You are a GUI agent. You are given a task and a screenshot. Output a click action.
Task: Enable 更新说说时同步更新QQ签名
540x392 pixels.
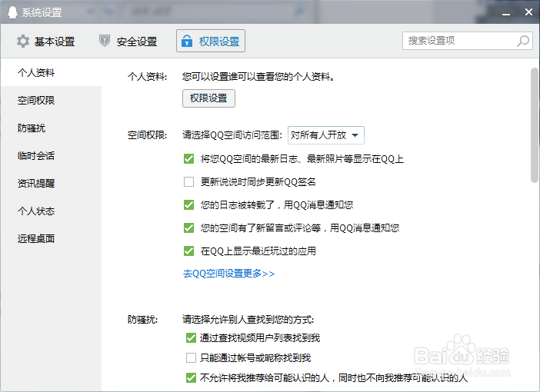[188, 181]
